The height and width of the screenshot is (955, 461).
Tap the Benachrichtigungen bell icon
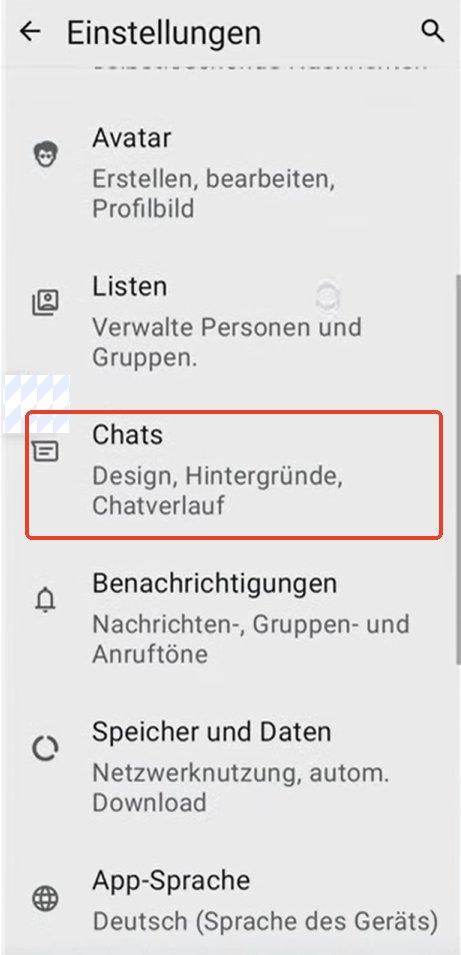point(46,600)
